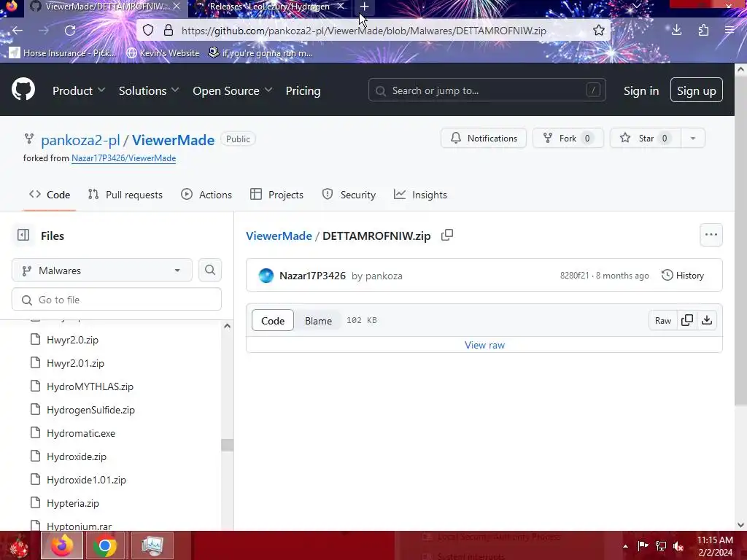Open the Insights tab
Screen dimensions: 747x560
pos(420,195)
